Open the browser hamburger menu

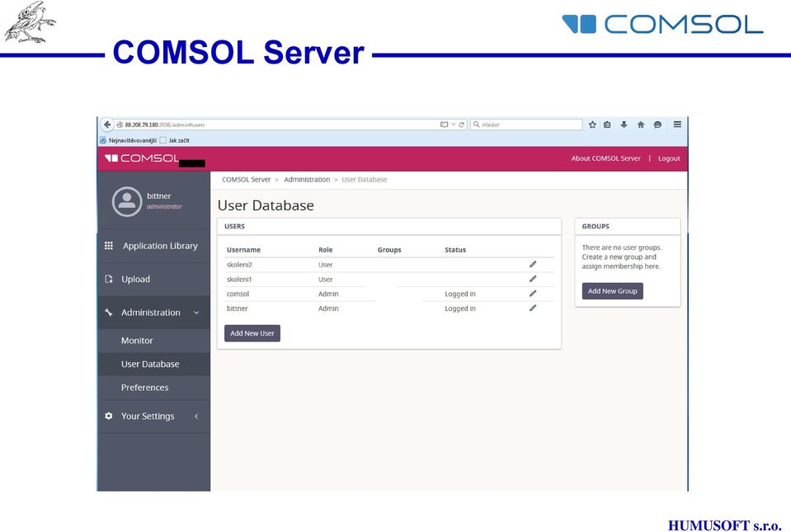[677, 124]
